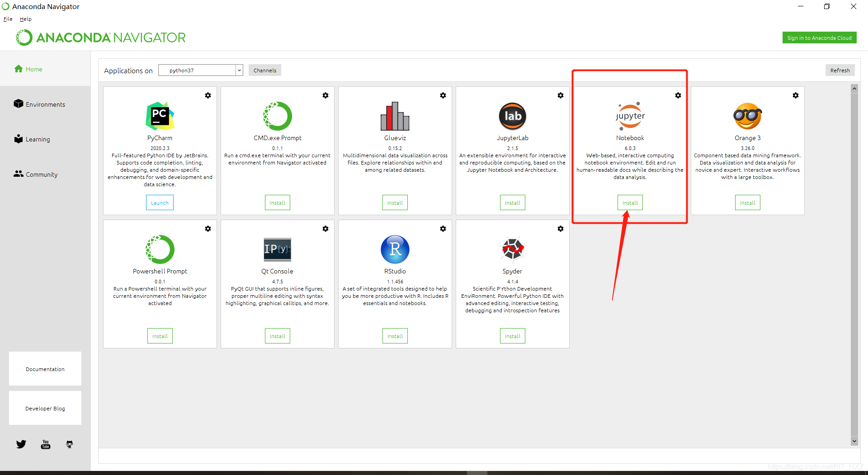Open the PyCharm card settings gear
Screen dimensions: 868x475
(x=208, y=95)
